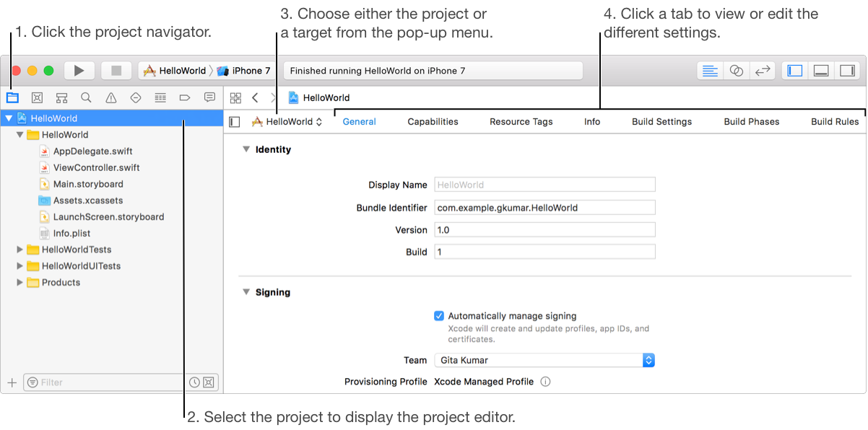Toggle the Debug area panel
868x430 pixels.
click(x=820, y=71)
